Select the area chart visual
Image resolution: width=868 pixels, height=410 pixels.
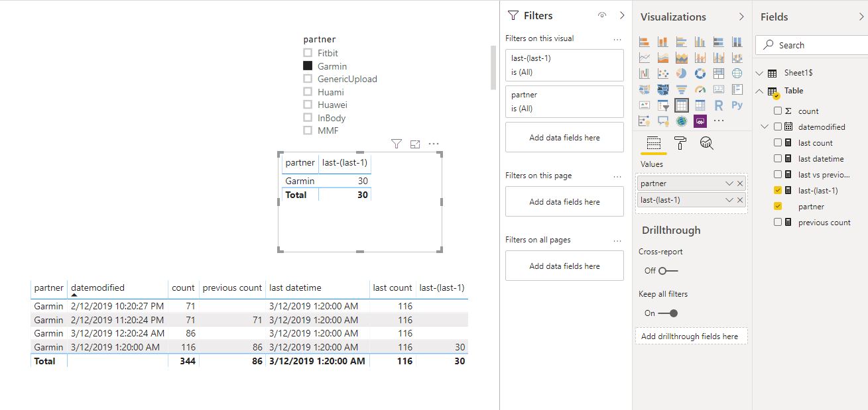pyautogui.click(x=662, y=58)
